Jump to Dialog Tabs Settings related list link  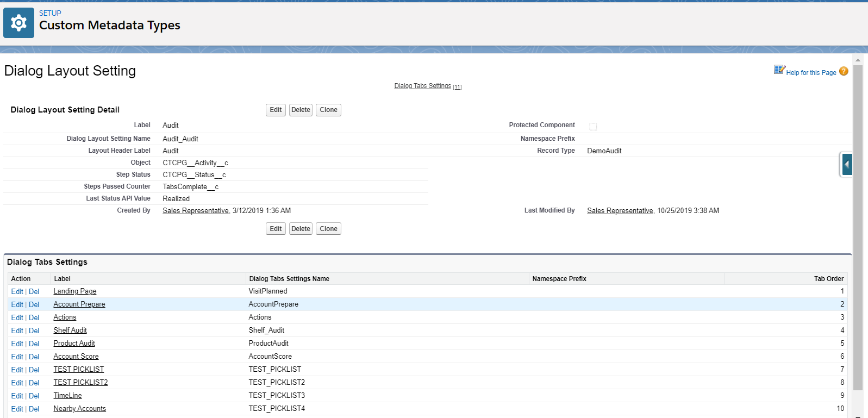click(422, 86)
